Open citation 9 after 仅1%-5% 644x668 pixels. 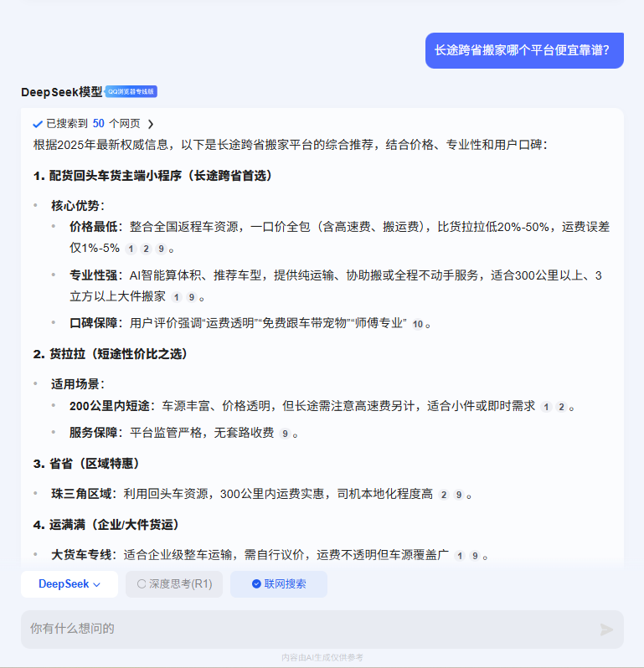point(161,249)
